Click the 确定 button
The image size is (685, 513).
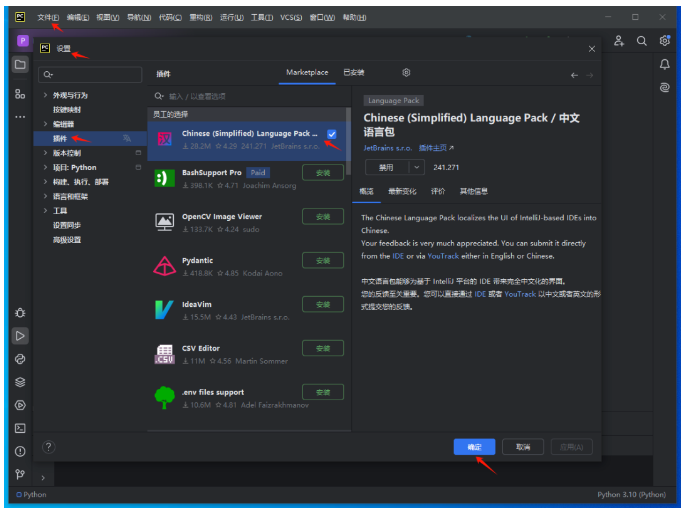point(474,447)
